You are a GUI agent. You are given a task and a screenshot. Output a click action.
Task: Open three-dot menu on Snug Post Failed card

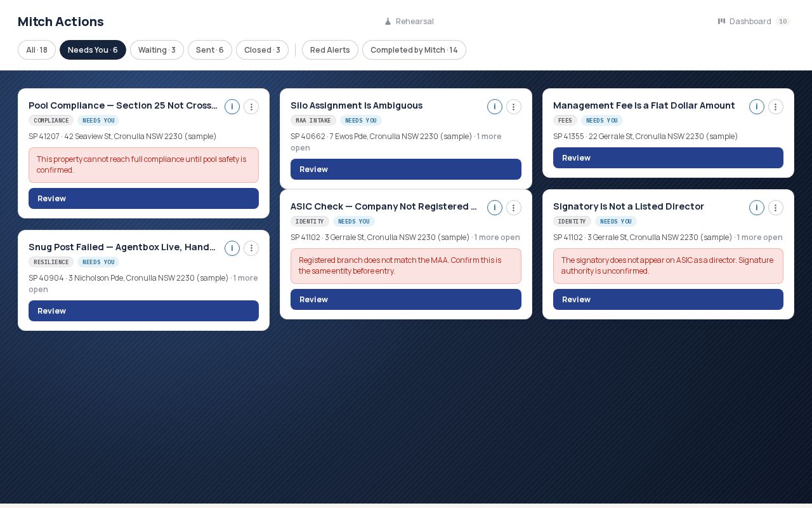251,248
